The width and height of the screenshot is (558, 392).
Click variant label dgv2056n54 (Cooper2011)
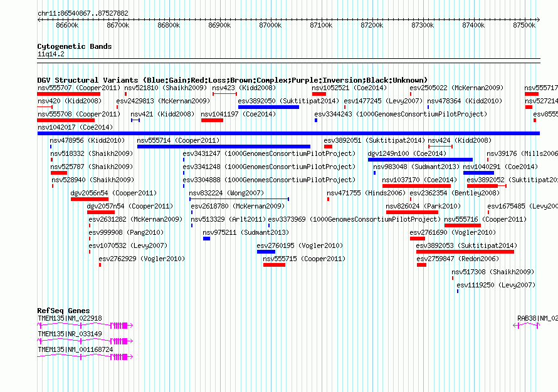click(113, 193)
